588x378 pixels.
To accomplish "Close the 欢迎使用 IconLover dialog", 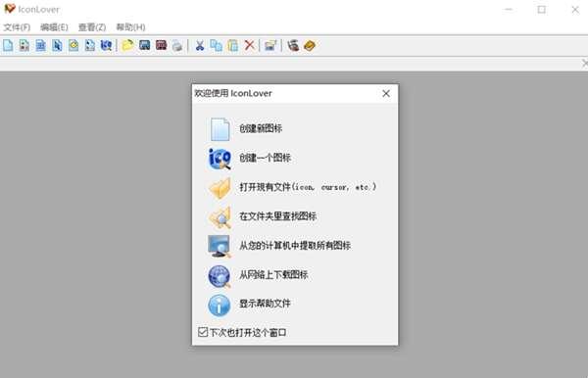I will pos(386,94).
